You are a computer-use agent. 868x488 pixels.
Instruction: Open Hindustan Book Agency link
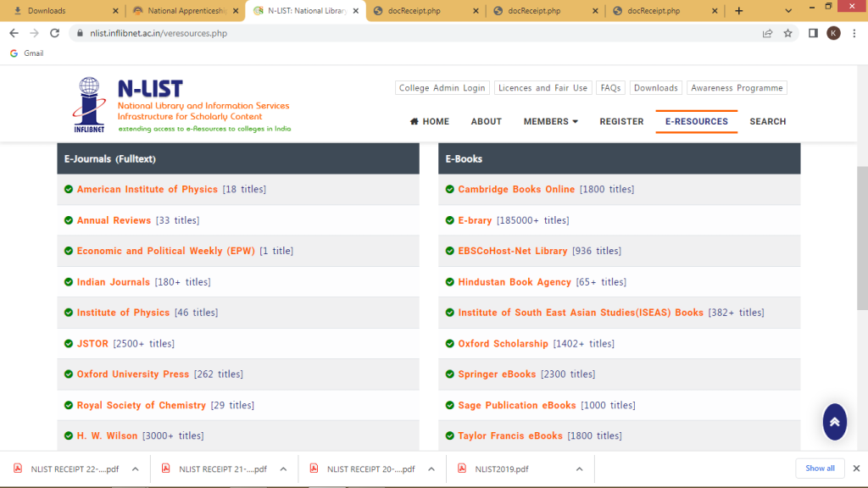[515, 281]
